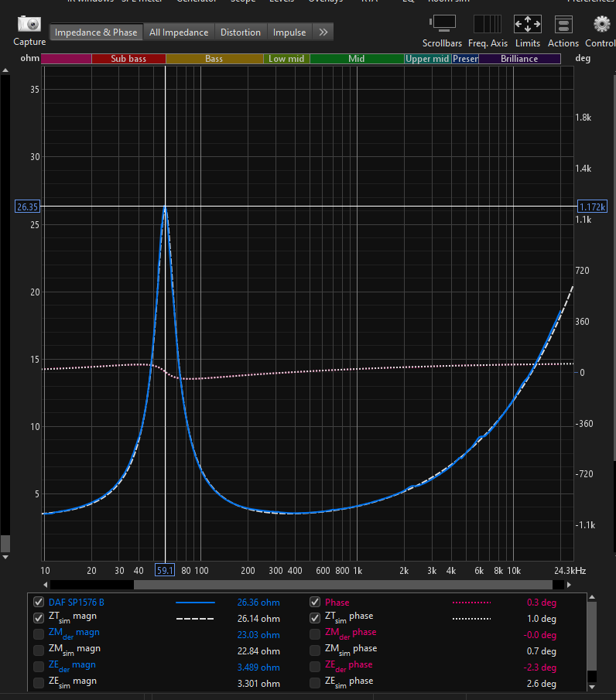The height and width of the screenshot is (700, 616).
Task: Click the Phase dotted red line sample
Action: pos(471,603)
